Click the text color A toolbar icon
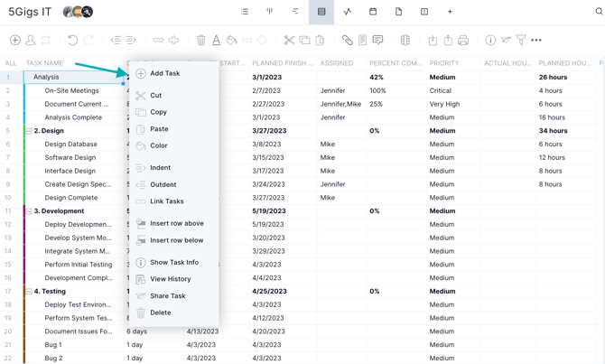605x364 pixels. click(x=217, y=40)
